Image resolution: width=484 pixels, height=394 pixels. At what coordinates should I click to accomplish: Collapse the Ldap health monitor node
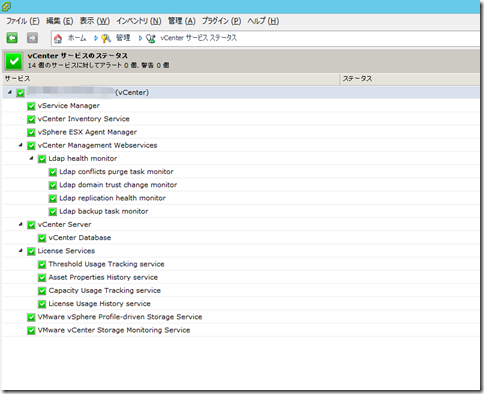pos(31,158)
